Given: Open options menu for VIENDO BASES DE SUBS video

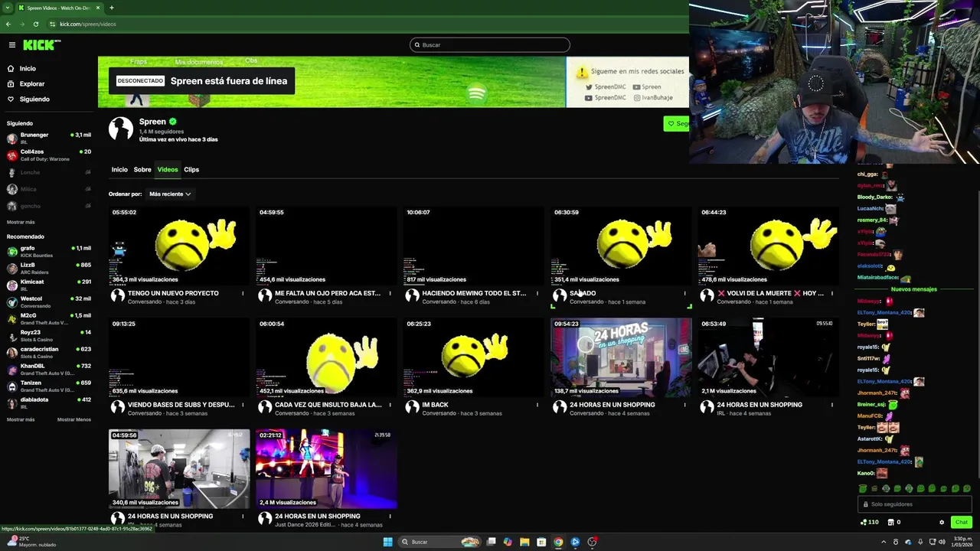Looking at the screenshot, I should pos(243,405).
